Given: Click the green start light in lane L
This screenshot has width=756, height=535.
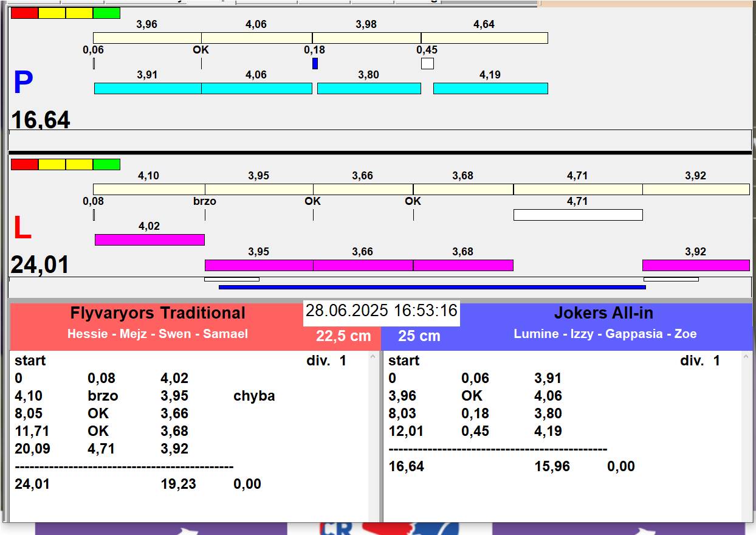Looking at the screenshot, I should point(106,164).
